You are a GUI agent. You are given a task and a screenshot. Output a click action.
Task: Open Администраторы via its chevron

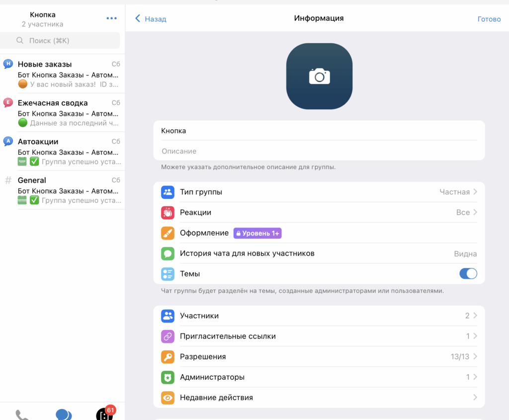coord(475,377)
